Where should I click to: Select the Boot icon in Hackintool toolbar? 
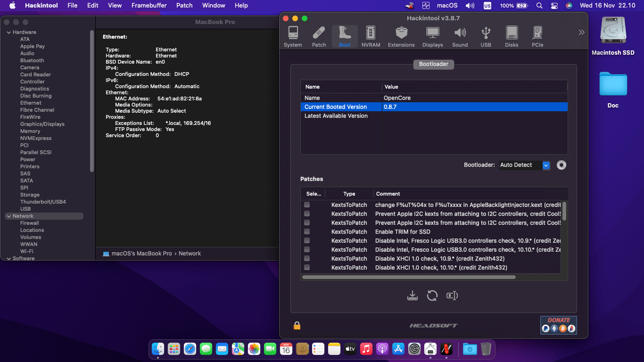click(x=345, y=37)
